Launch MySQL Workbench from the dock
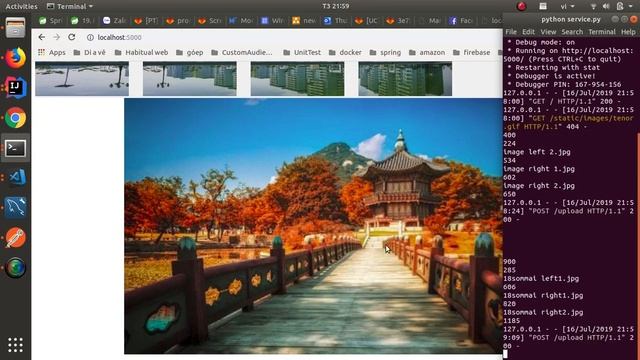The height and width of the screenshot is (360, 640). pos(16,207)
